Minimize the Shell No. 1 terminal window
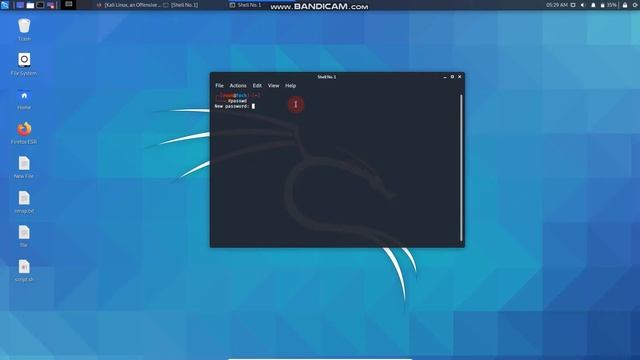Screen dimensions: 640x360 (444, 77)
